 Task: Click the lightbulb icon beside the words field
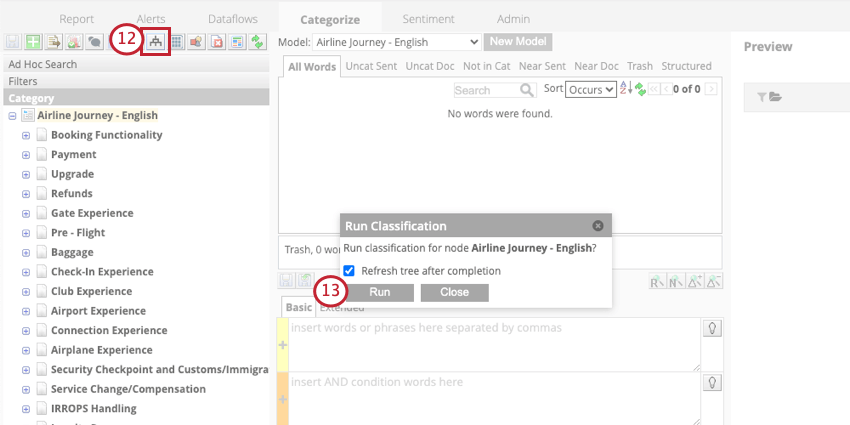point(714,328)
